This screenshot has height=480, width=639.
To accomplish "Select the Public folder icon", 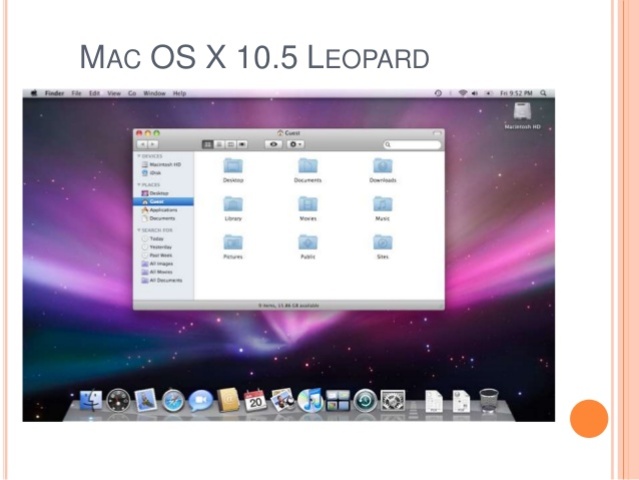I will [308, 242].
